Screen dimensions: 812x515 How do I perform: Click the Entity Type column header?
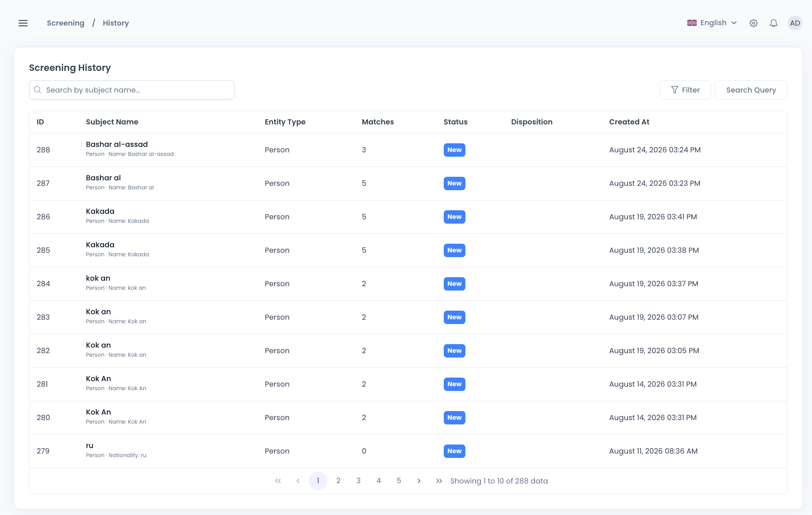click(x=285, y=122)
